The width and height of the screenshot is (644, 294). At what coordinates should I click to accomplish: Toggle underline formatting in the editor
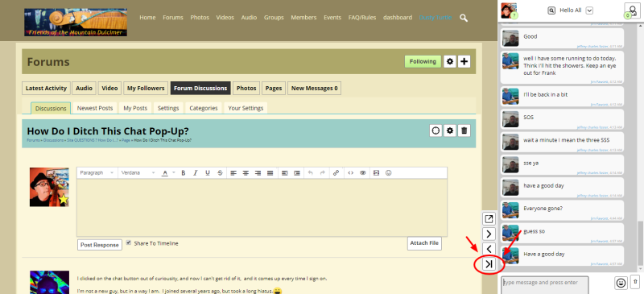click(x=208, y=173)
